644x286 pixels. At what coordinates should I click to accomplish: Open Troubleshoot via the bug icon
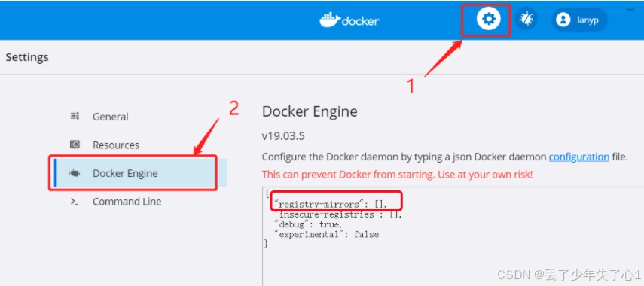(526, 20)
